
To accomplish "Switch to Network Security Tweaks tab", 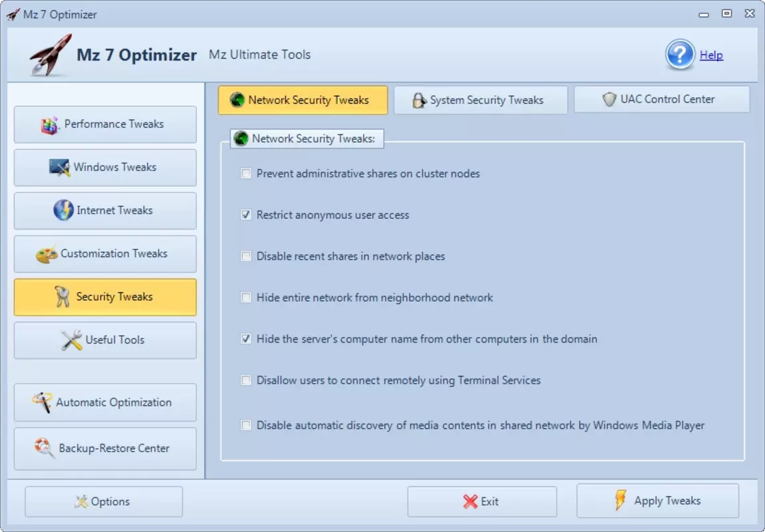I will point(303,100).
